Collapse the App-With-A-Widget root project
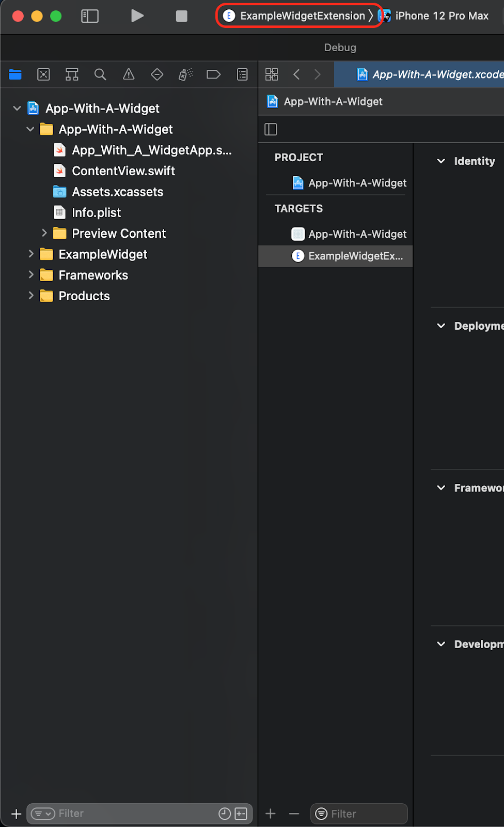The width and height of the screenshot is (504, 827). tap(17, 108)
